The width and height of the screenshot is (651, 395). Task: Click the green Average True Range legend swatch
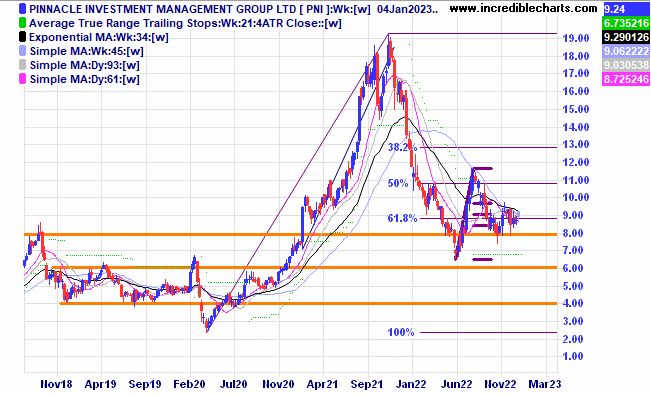click(22, 23)
